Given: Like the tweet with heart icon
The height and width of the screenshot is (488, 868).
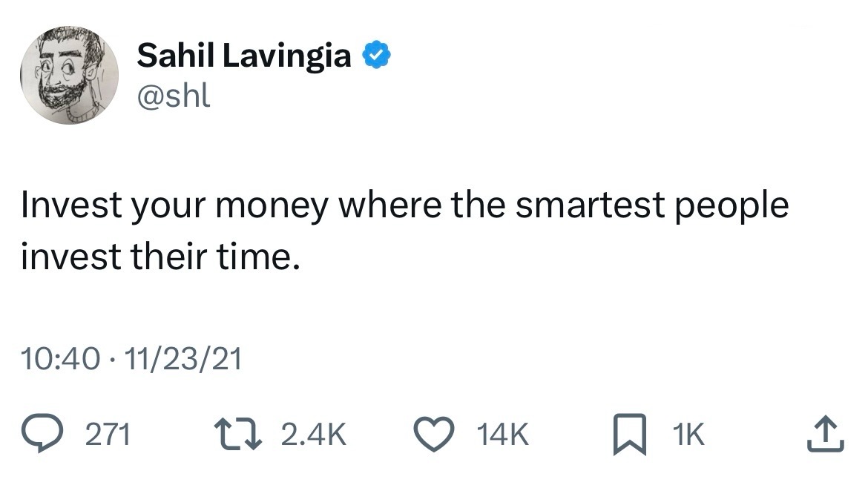Looking at the screenshot, I should (x=444, y=435).
